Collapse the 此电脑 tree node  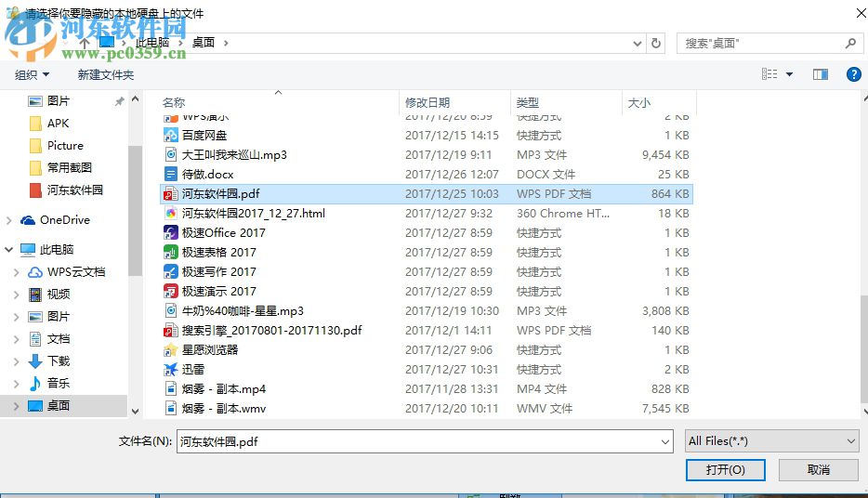point(9,250)
